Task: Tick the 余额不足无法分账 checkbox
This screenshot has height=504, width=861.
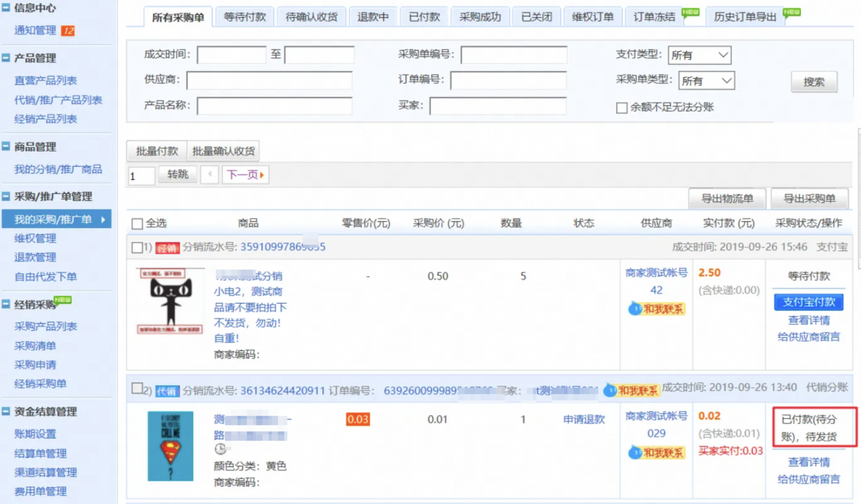Action: pyautogui.click(x=621, y=108)
